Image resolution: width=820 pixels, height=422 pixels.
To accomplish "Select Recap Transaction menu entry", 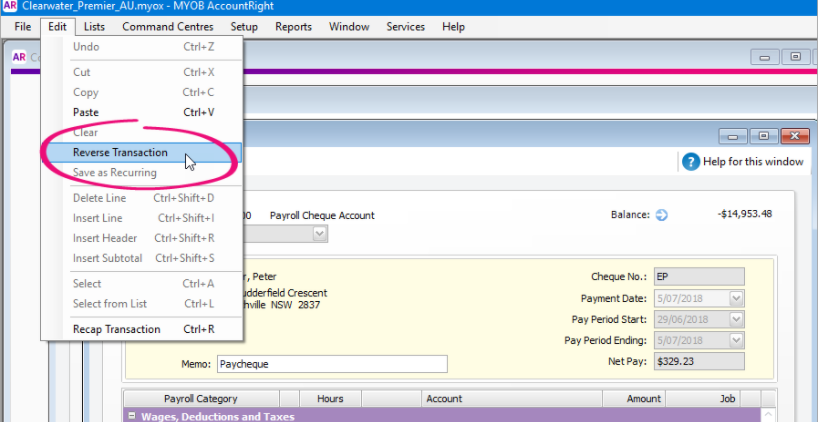I will 116,329.
